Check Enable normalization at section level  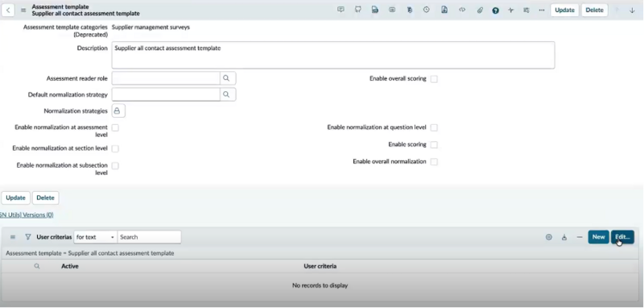coord(115,148)
